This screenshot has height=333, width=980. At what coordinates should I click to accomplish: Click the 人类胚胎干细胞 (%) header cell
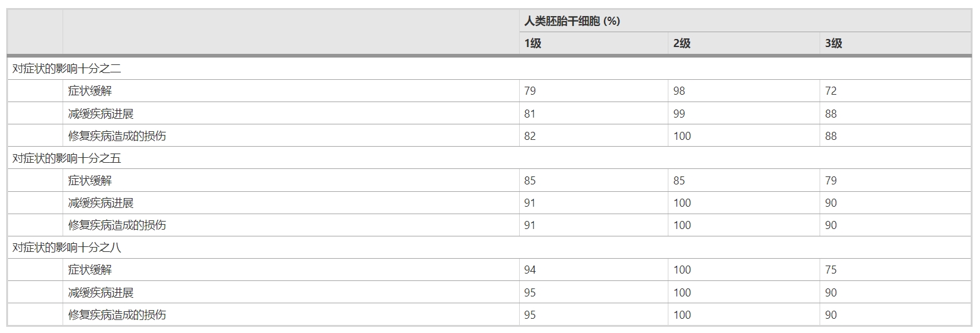pos(572,21)
